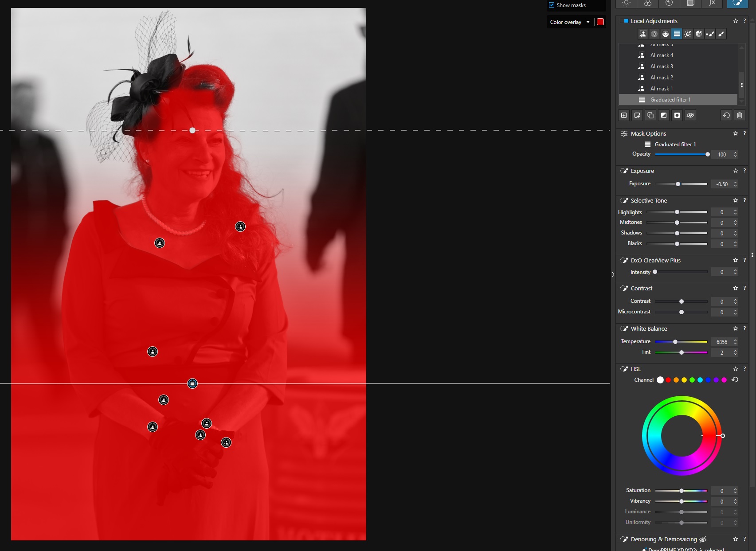Reset the selected local adjustment
This screenshot has height=551, width=756.
(726, 116)
